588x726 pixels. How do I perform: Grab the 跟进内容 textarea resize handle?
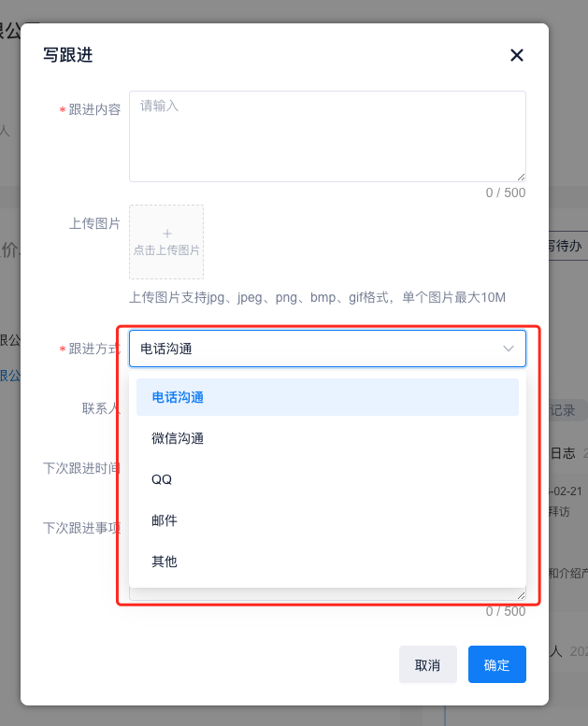pos(521,177)
